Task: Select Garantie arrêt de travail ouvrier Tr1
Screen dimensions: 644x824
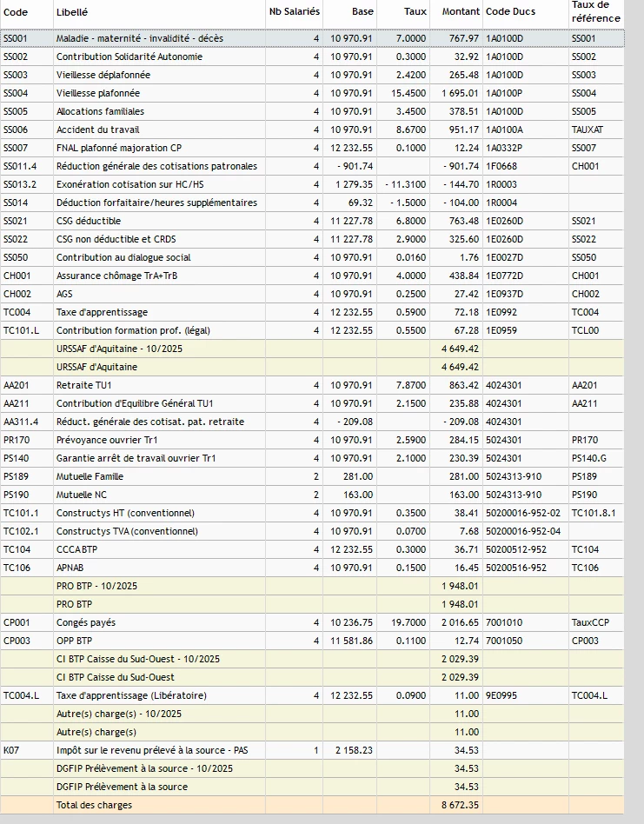Action: pos(136,458)
